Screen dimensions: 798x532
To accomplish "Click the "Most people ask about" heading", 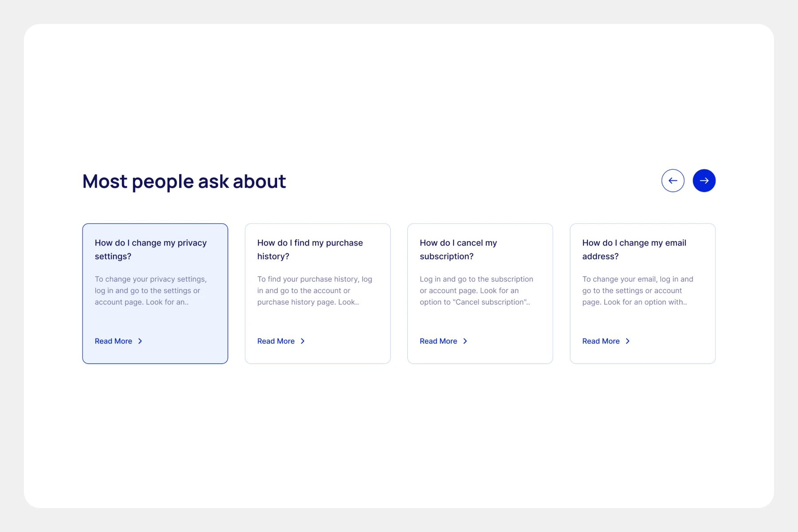I will 184,181.
